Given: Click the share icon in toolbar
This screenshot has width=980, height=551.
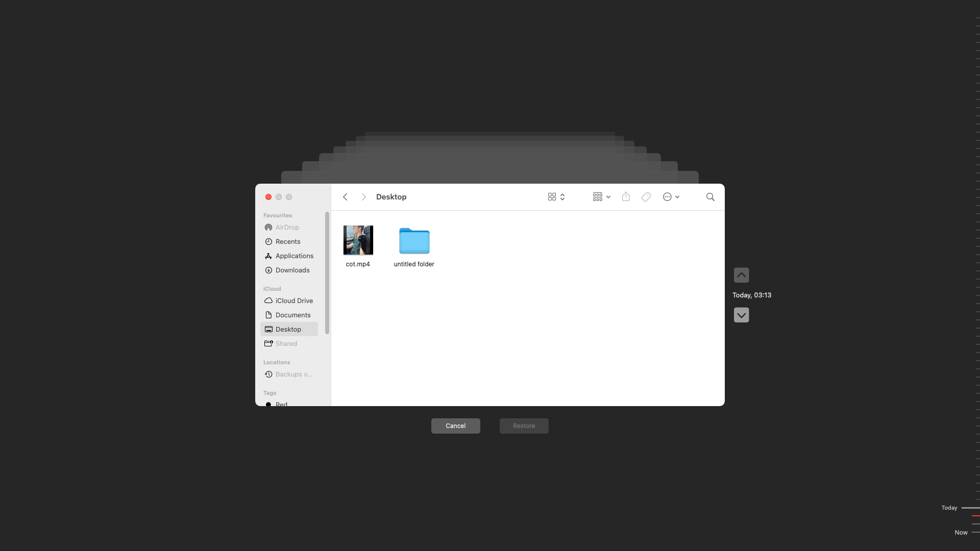Looking at the screenshot, I should 625,196.
